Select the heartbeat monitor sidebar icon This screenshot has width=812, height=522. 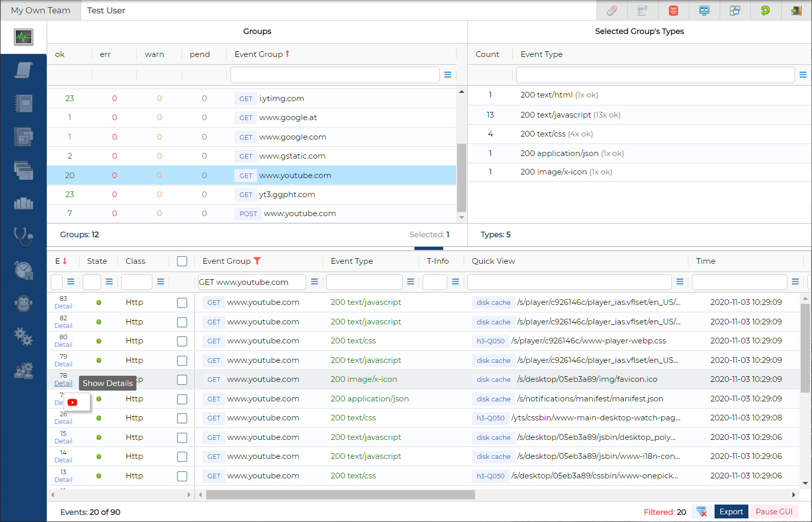(24, 37)
